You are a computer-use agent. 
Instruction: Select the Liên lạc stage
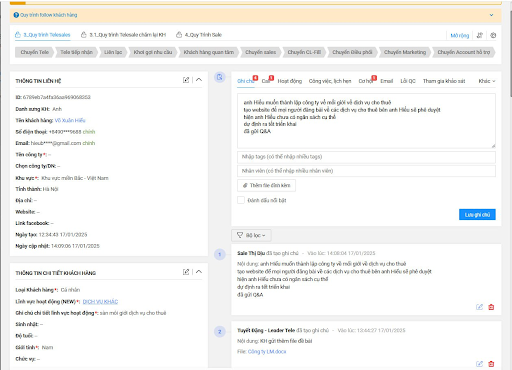(113, 52)
